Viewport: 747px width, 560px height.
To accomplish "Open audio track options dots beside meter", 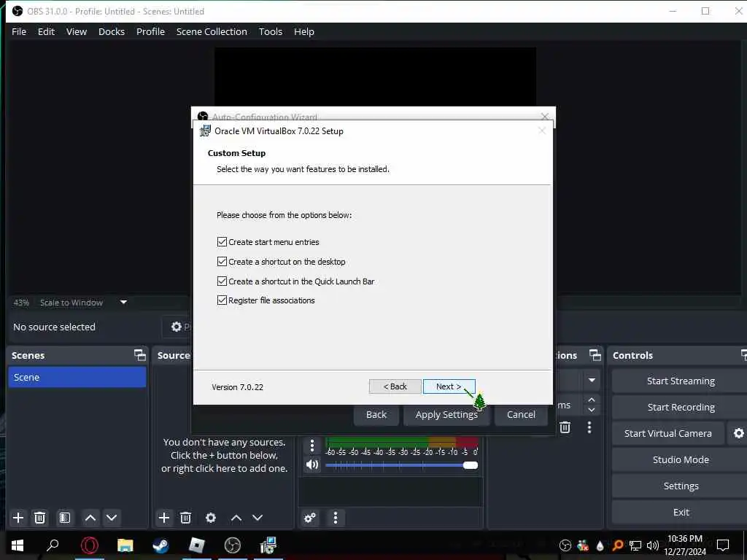I will click(312, 446).
